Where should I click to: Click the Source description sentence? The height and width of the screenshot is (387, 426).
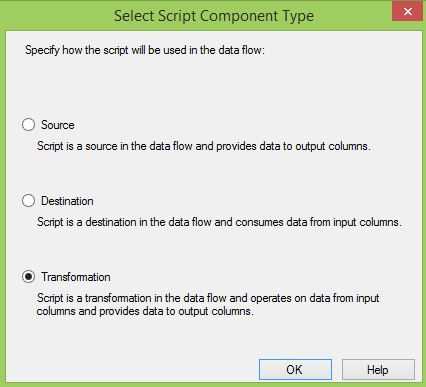204,146
